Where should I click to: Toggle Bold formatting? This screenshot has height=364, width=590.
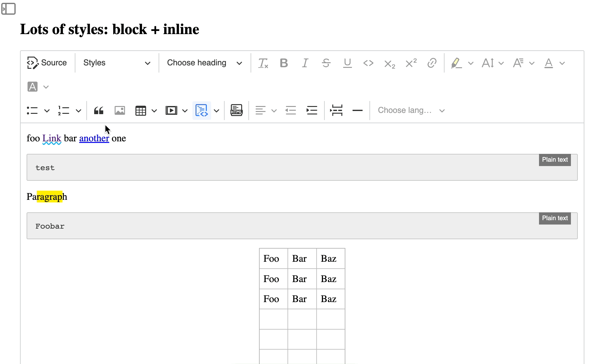point(283,63)
